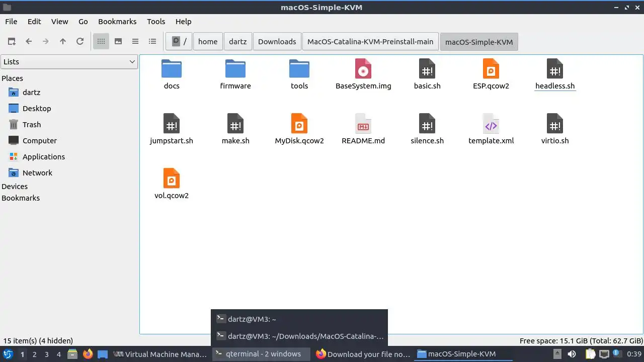Select the firmware folder

pyautogui.click(x=235, y=74)
